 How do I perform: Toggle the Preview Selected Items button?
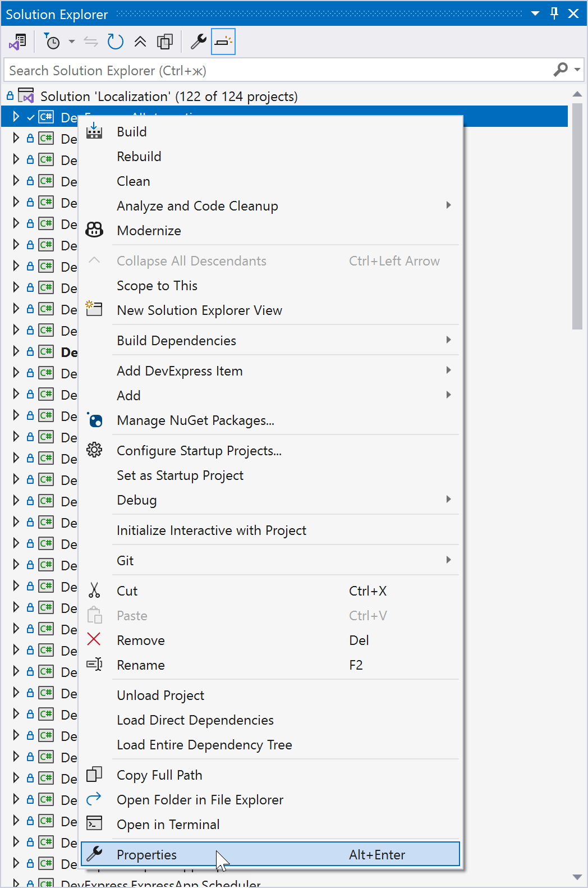(x=223, y=42)
